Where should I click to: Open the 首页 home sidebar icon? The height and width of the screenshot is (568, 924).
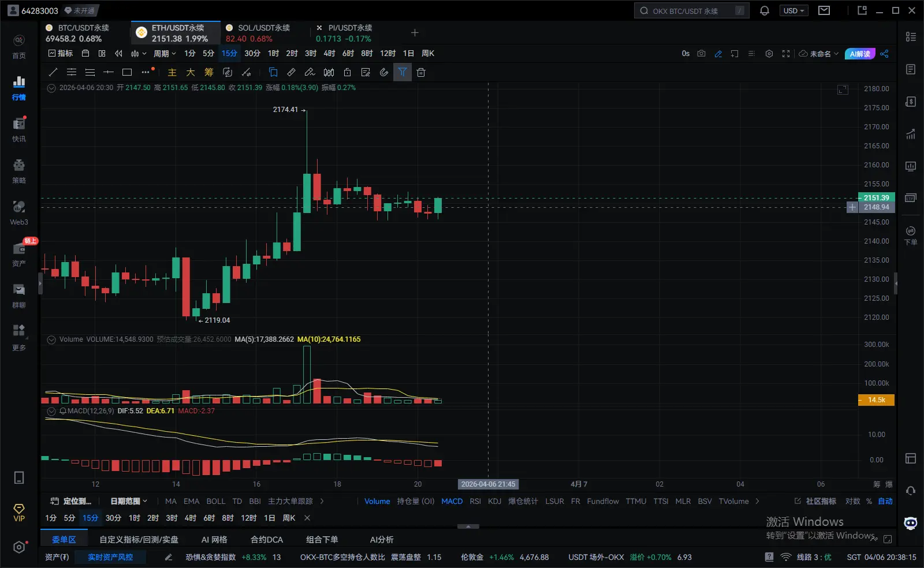(19, 46)
